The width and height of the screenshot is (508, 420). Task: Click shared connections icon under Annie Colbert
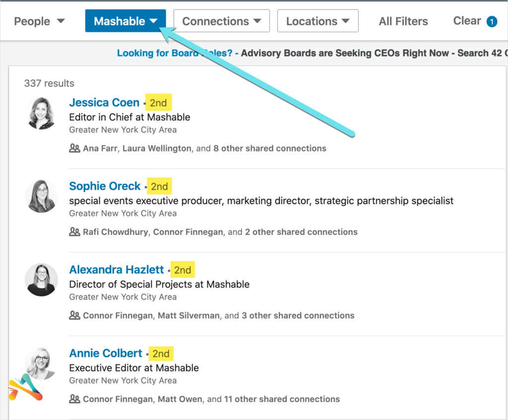tap(74, 399)
